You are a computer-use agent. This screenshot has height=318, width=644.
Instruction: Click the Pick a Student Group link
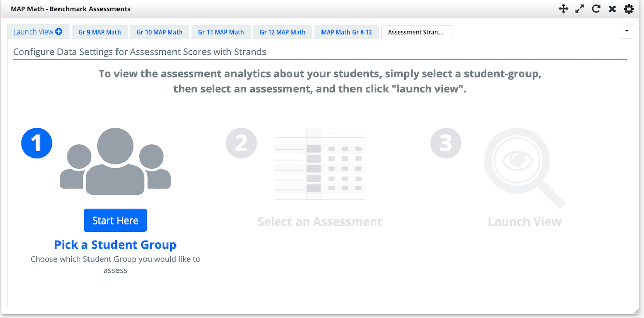pos(115,245)
